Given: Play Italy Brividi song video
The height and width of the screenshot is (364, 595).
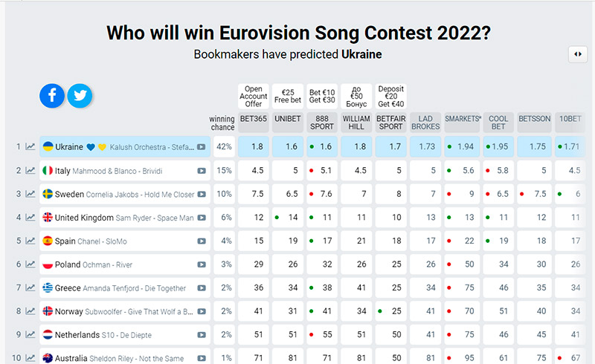Looking at the screenshot, I should click(x=201, y=171).
